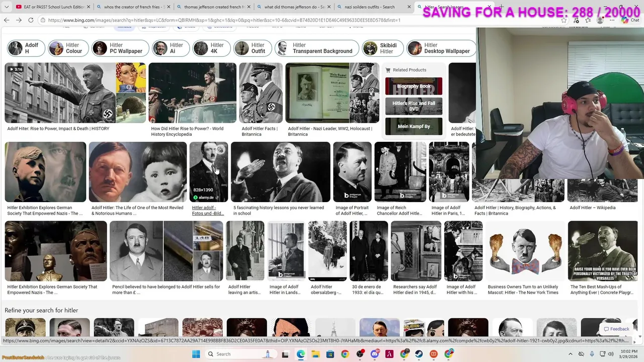Select the Adolf H filter chip
This screenshot has width=644, height=362.
click(26, 48)
